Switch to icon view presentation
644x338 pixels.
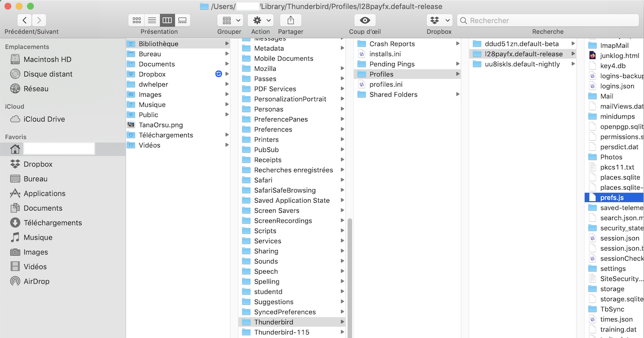point(137,20)
